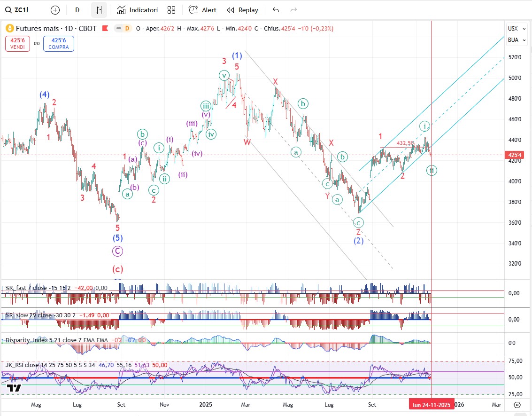The width and height of the screenshot is (532, 416).
Task: Click the red flag next to CBOT
Action: click(105, 29)
